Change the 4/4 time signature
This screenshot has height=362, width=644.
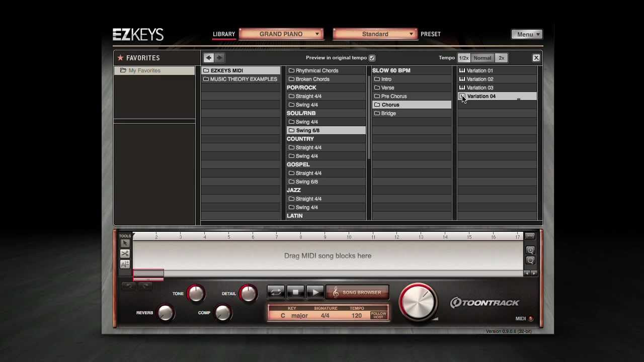325,316
